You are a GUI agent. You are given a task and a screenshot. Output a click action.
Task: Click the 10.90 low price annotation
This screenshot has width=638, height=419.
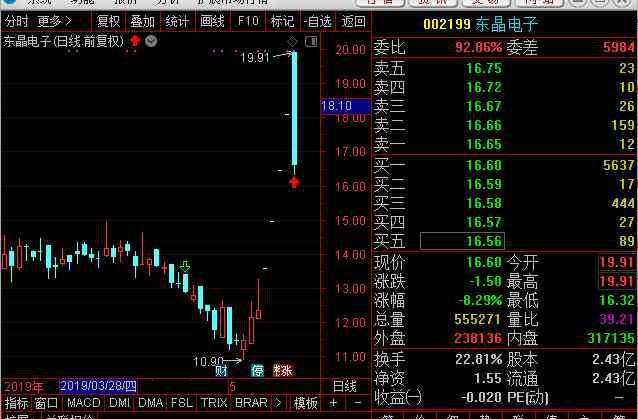coord(208,361)
